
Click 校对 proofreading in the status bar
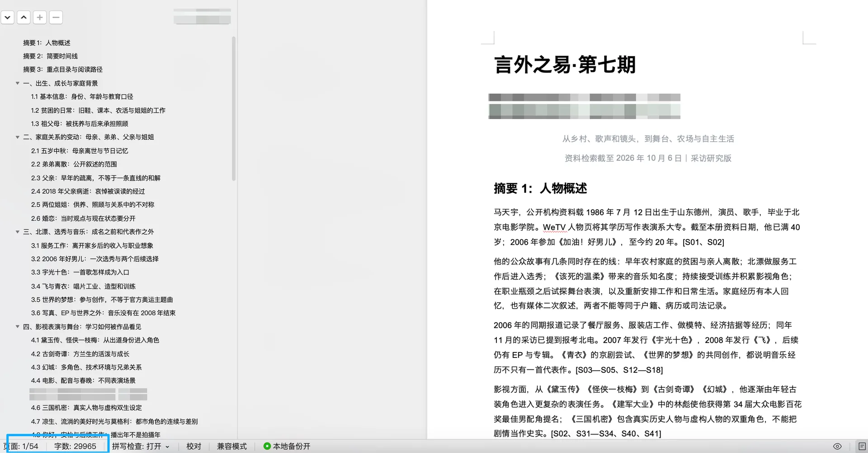193,446
